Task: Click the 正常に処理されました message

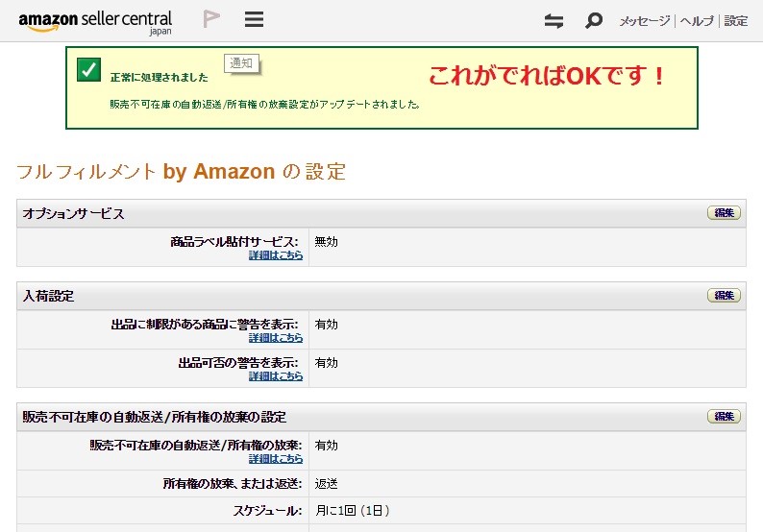Action: [x=160, y=78]
